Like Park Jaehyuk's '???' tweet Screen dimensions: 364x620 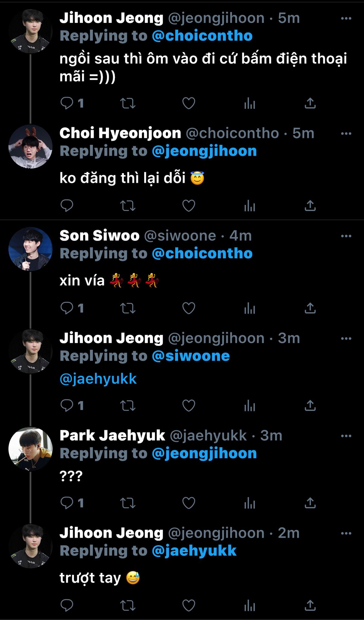(x=189, y=503)
